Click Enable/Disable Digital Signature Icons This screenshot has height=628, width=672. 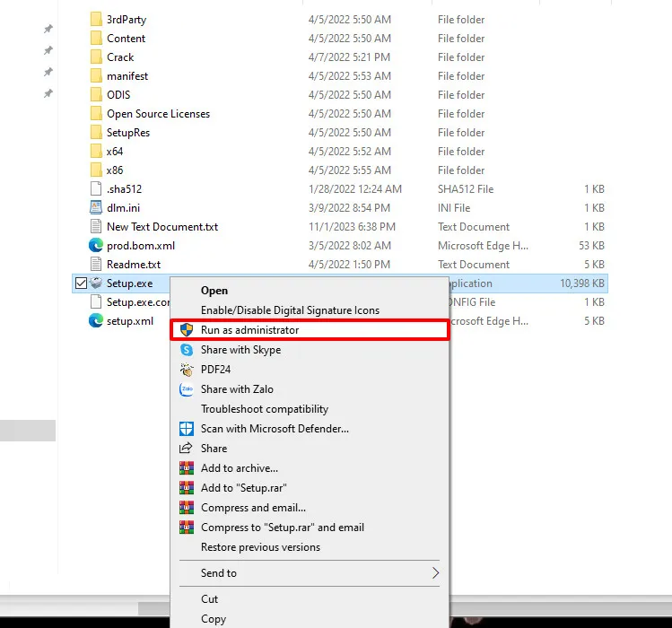click(290, 310)
